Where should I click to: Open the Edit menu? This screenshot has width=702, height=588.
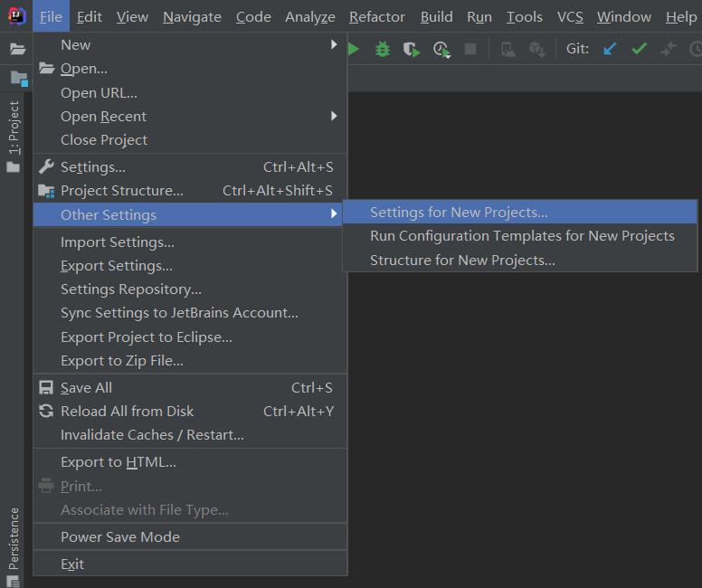click(x=89, y=16)
